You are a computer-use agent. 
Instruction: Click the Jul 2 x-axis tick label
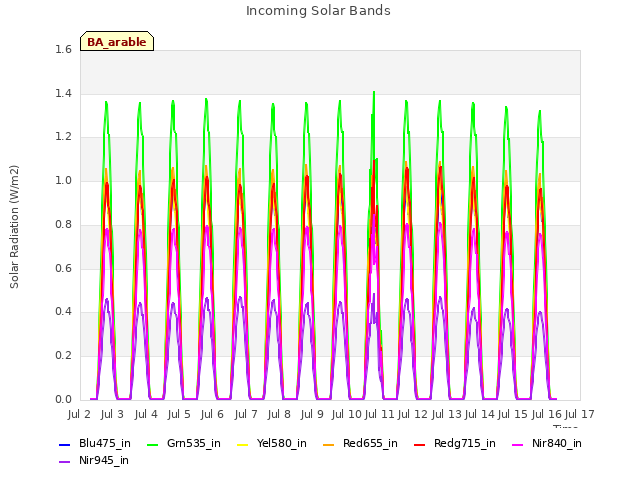(79, 414)
